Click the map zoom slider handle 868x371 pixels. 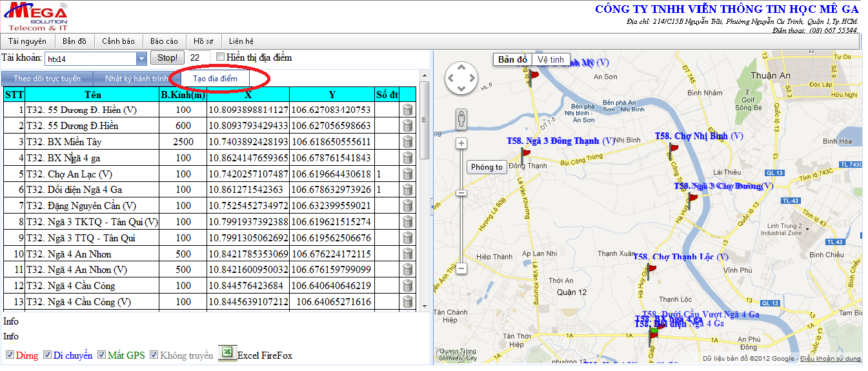click(461, 193)
